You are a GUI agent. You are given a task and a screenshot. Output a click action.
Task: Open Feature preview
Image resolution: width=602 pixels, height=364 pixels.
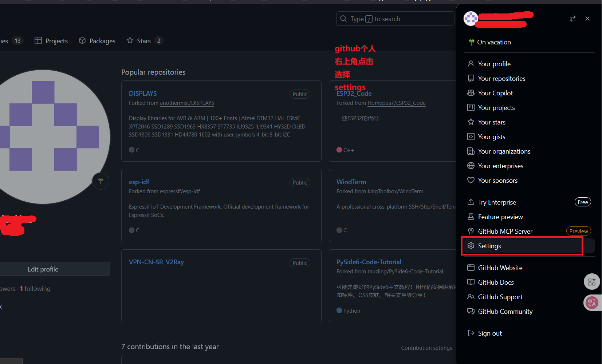(x=529, y=217)
